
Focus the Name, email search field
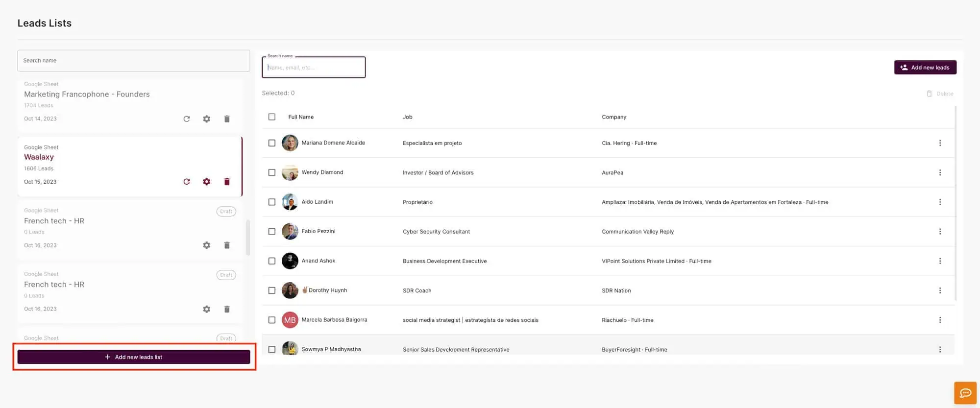click(314, 67)
